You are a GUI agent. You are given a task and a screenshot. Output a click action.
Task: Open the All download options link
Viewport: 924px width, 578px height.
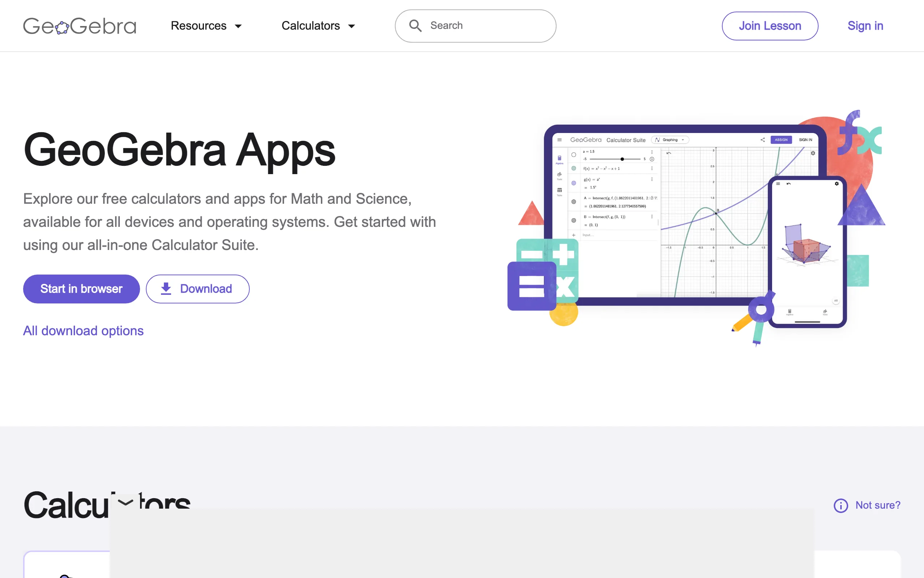click(x=83, y=331)
